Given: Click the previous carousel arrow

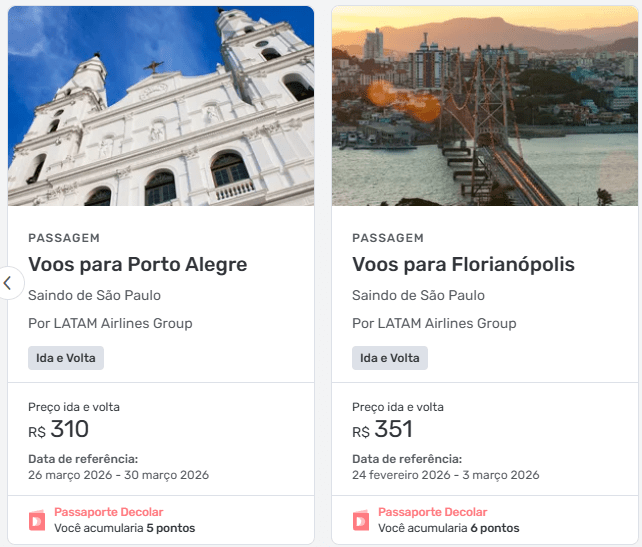Looking at the screenshot, I should tap(8, 283).
